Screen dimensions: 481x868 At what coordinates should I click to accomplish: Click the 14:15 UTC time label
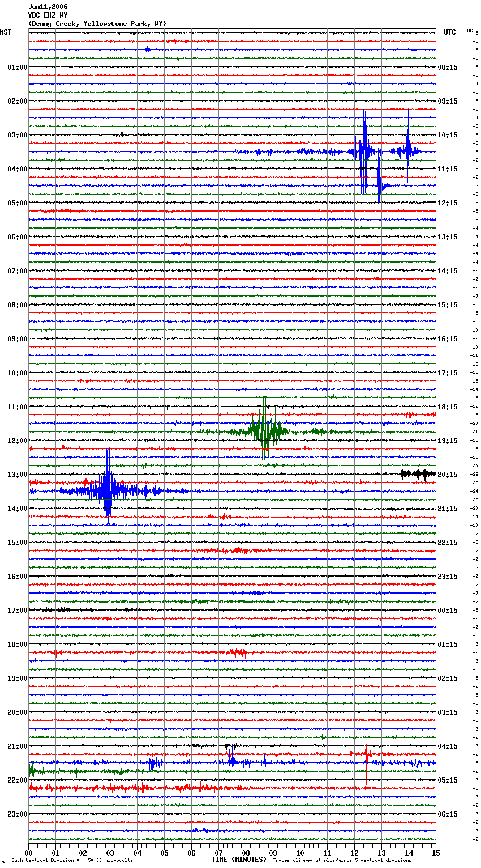pos(448,271)
